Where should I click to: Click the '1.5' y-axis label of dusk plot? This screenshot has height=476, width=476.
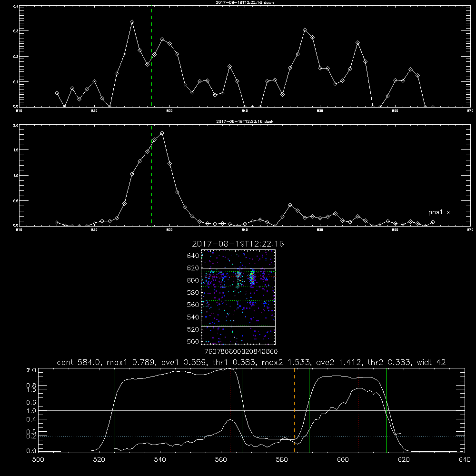click(x=16, y=150)
